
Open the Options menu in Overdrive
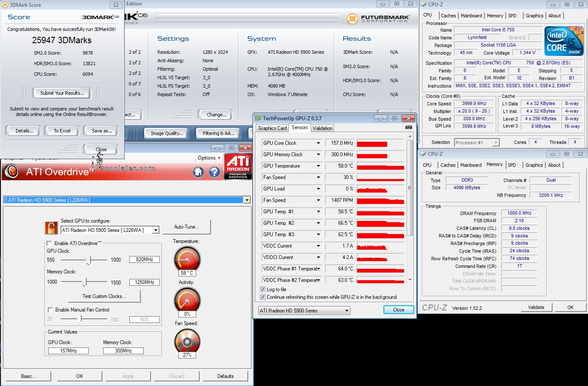(x=209, y=158)
